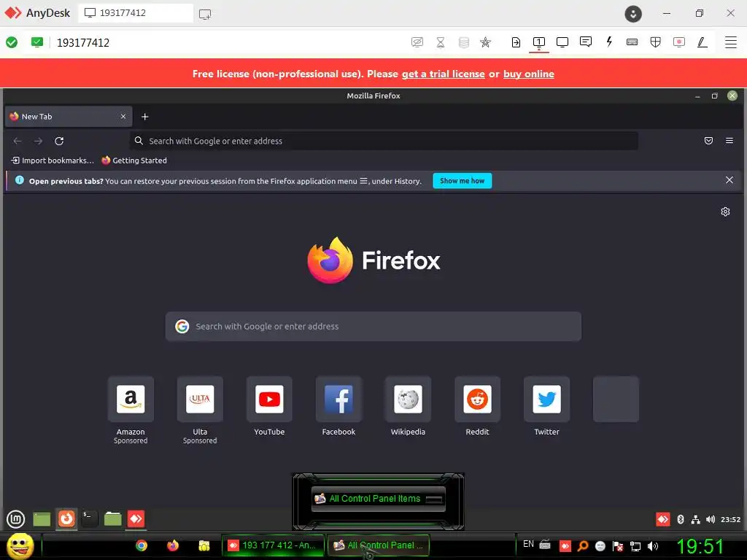Close the Firefox New Tab tab
The image size is (747, 560).
point(123,116)
